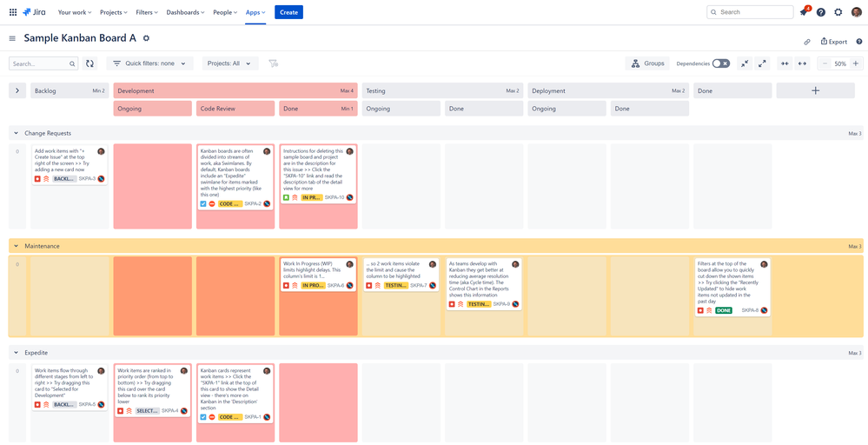
Task: Increase zoom with the plus button
Action: coord(855,63)
